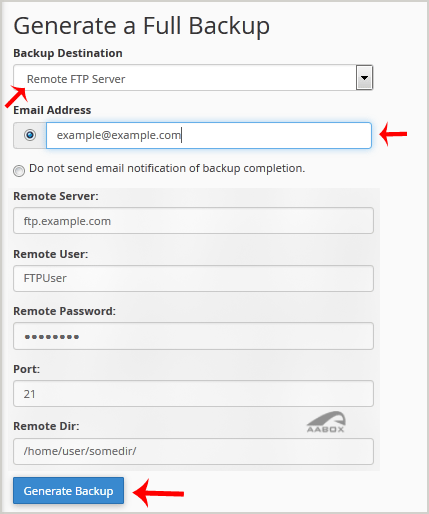The height and width of the screenshot is (514, 429).
Task: Select the Remote FTP Server combo box
Action: [x=193, y=78]
